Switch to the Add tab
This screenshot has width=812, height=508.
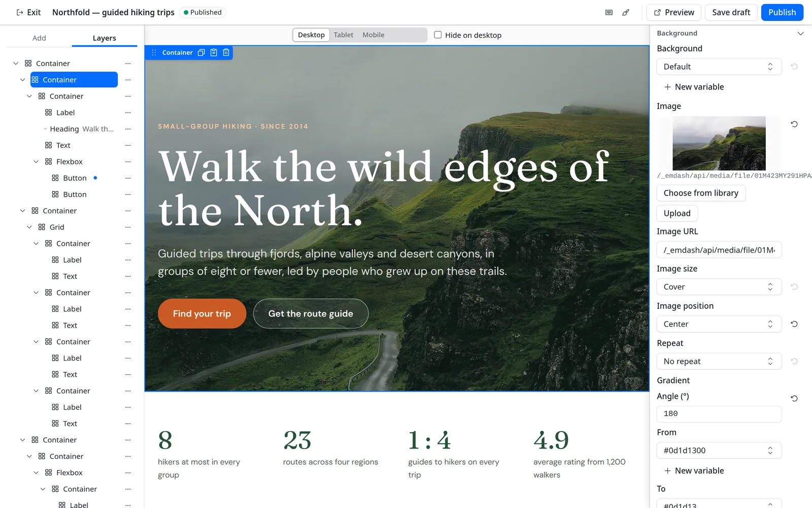(39, 38)
